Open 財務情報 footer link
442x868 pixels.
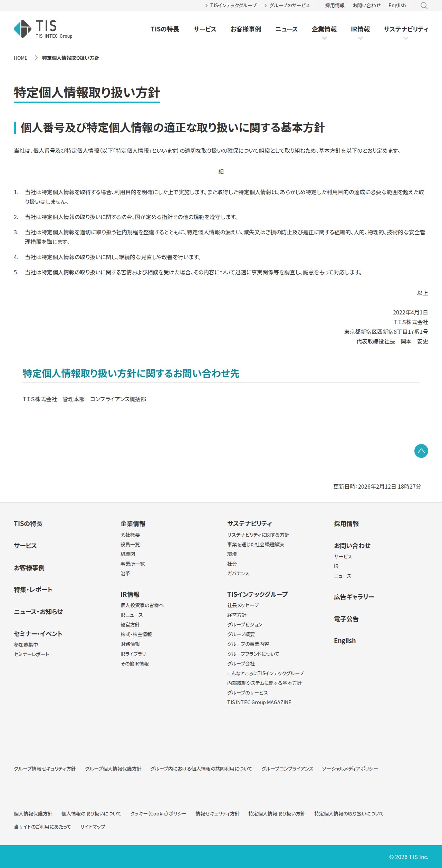(x=130, y=644)
